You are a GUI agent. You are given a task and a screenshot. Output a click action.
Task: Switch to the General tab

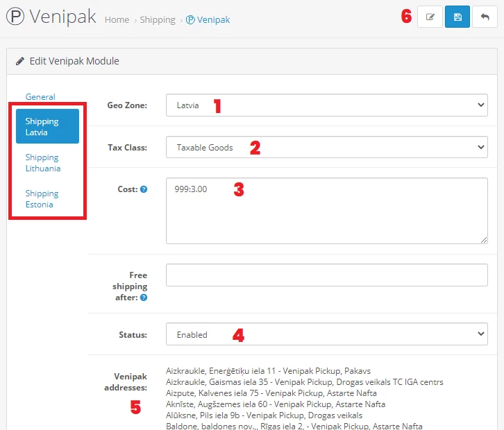coord(40,97)
